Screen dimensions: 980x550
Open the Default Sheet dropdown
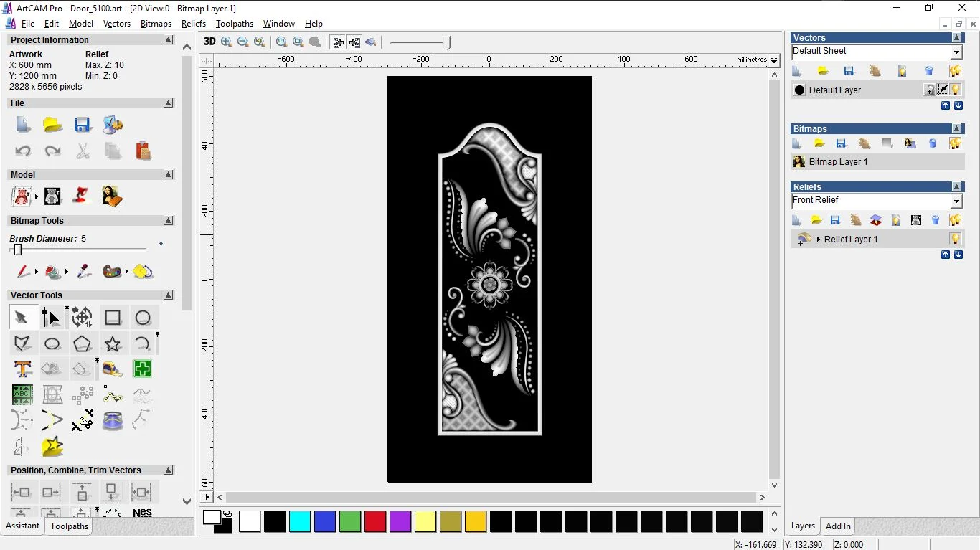coord(956,51)
